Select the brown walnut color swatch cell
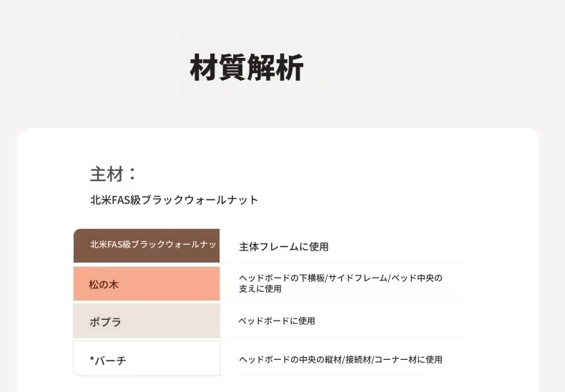 pyautogui.click(x=147, y=245)
